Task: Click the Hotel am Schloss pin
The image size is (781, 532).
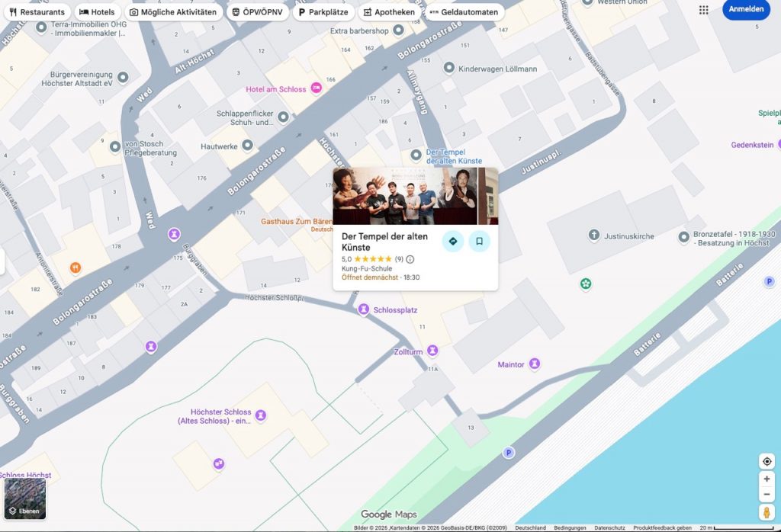Action: (316, 89)
